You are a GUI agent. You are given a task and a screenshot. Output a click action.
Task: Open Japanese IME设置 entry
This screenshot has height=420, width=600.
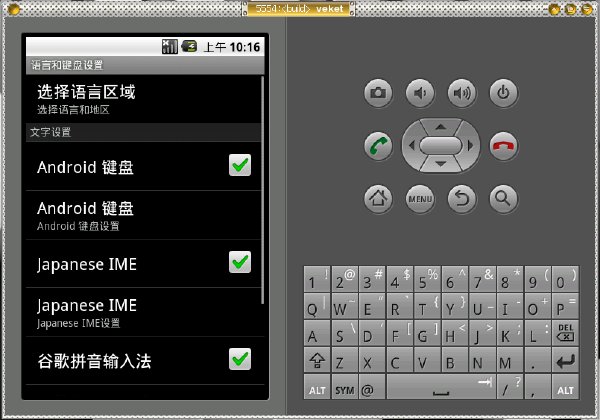[143, 313]
